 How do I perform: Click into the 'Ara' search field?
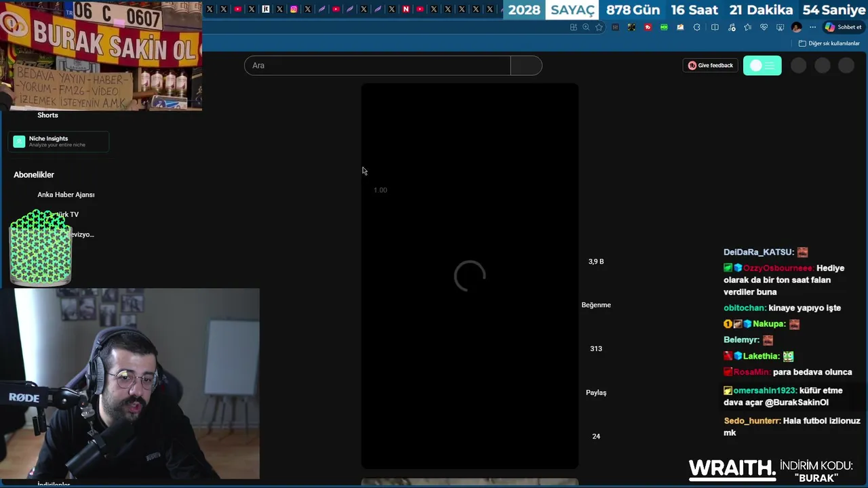click(377, 65)
